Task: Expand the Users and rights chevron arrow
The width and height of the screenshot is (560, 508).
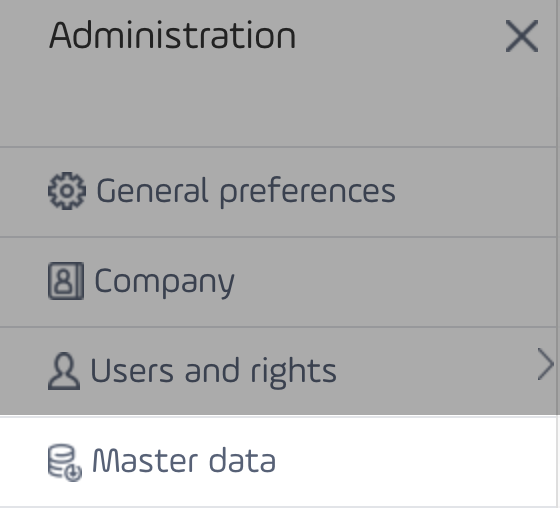Action: tap(545, 364)
